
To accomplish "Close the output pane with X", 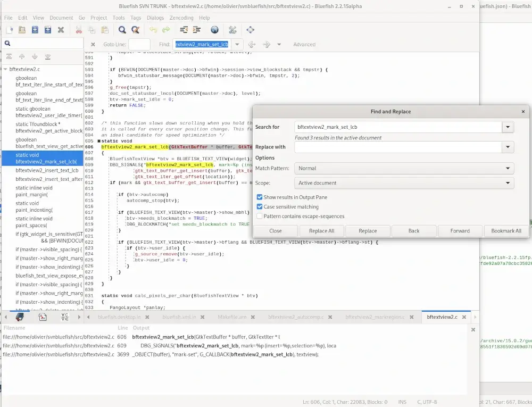I will coord(473,330).
